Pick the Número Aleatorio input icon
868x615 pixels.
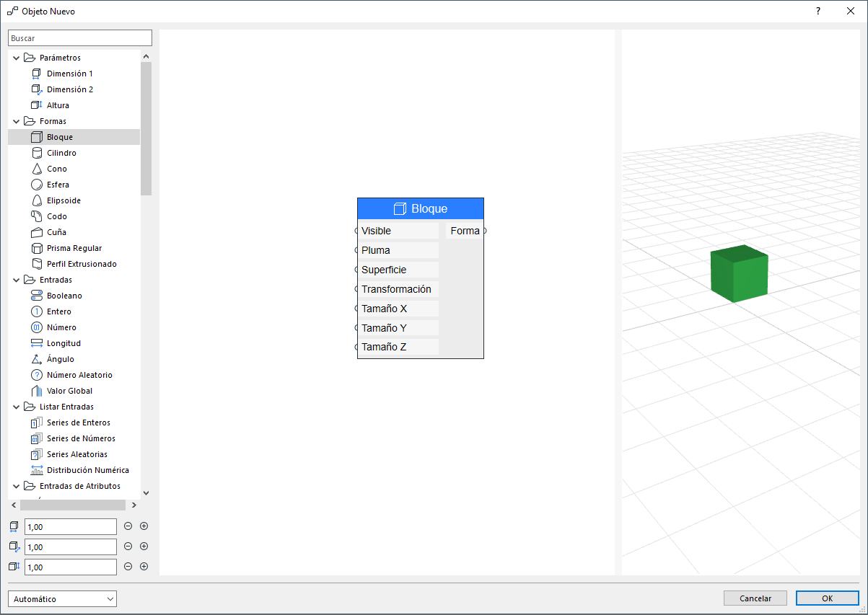(37, 375)
